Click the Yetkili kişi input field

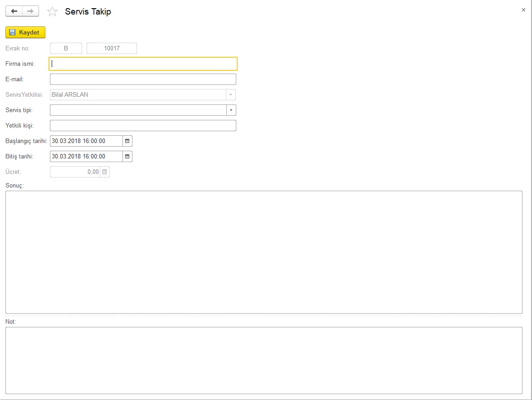click(143, 126)
